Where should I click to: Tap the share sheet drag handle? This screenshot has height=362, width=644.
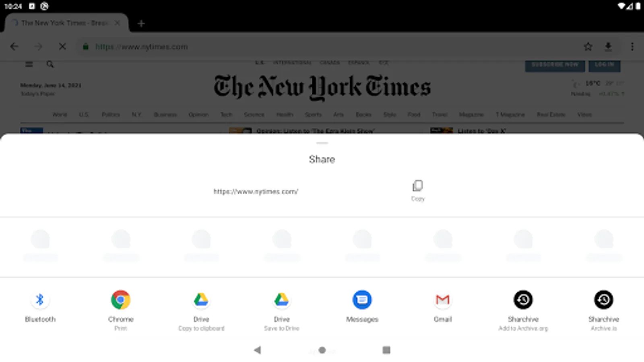tap(322, 143)
